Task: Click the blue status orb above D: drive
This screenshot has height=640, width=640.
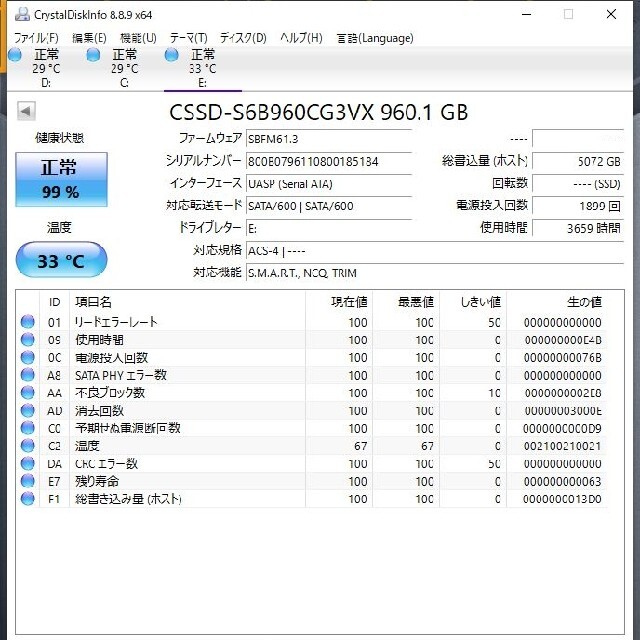Action: (15, 54)
